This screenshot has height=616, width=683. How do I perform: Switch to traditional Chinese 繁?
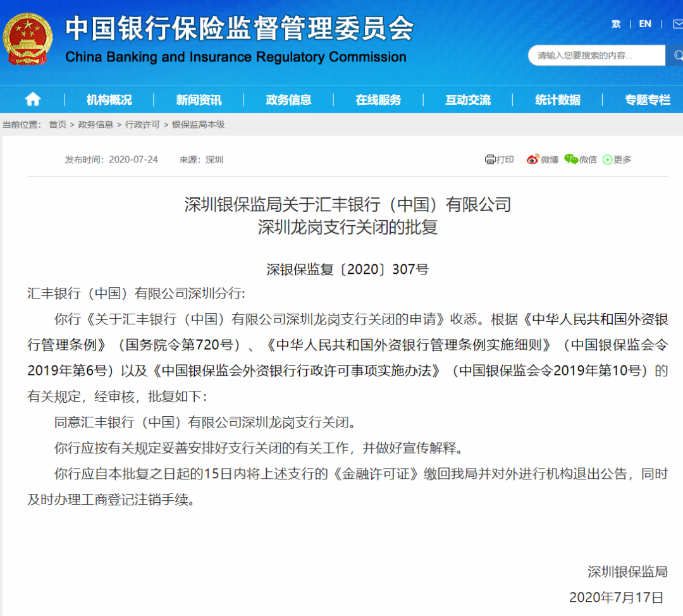616,24
